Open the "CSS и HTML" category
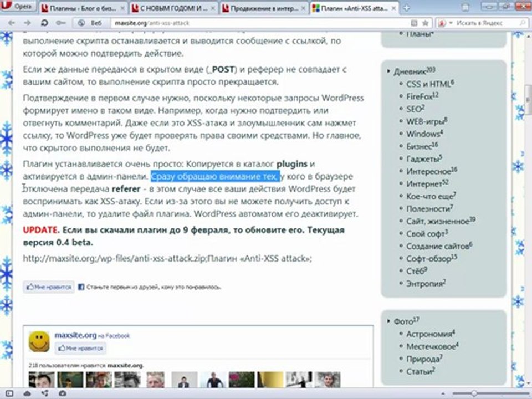The height and width of the screenshot is (399, 532). click(430, 84)
